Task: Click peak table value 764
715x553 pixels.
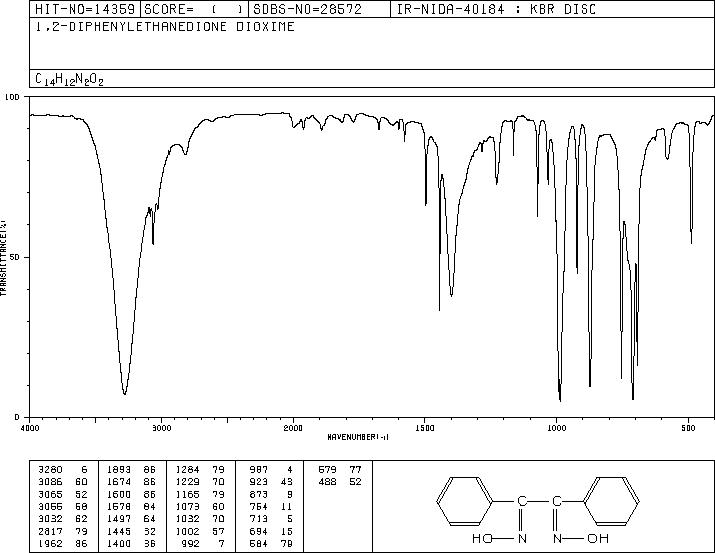Action: (x=259, y=506)
